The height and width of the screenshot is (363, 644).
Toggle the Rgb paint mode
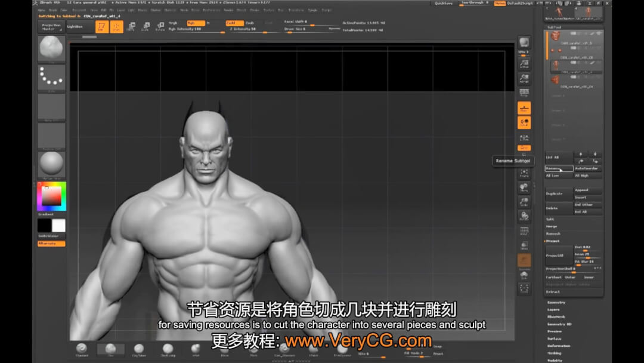coord(196,23)
